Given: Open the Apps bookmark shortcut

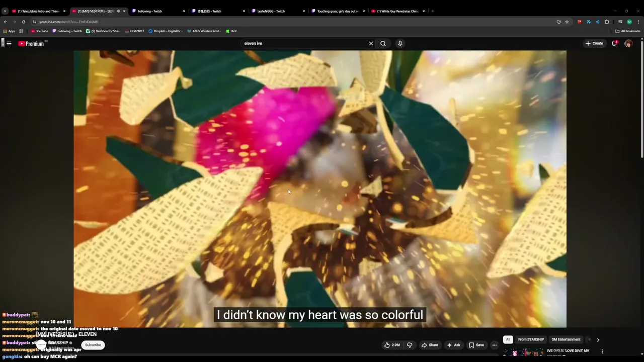Looking at the screenshot, I should [9, 31].
